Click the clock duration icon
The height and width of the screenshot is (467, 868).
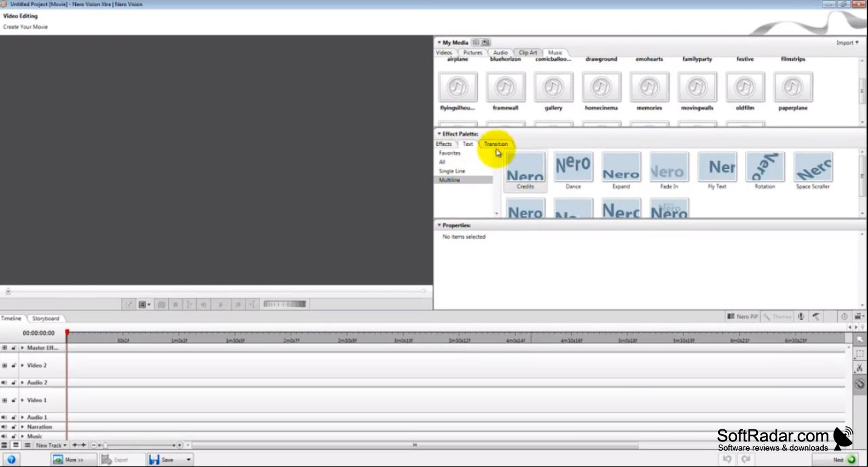844,316
